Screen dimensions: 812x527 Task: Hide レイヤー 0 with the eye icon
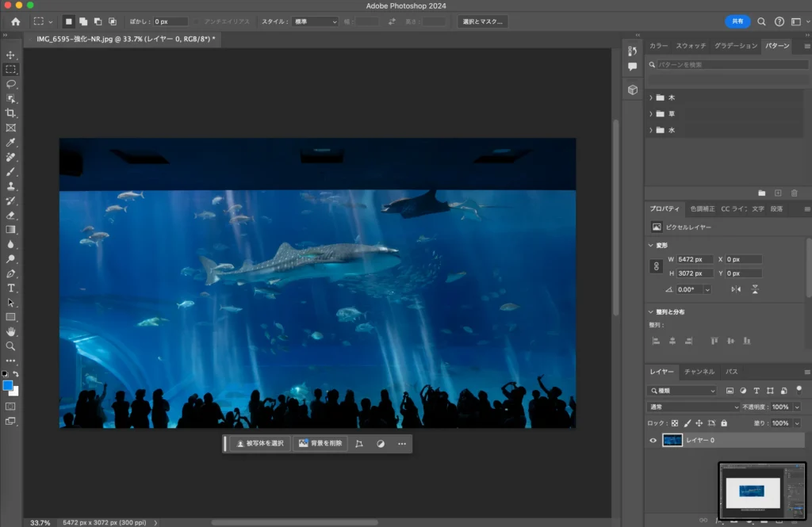653,441
